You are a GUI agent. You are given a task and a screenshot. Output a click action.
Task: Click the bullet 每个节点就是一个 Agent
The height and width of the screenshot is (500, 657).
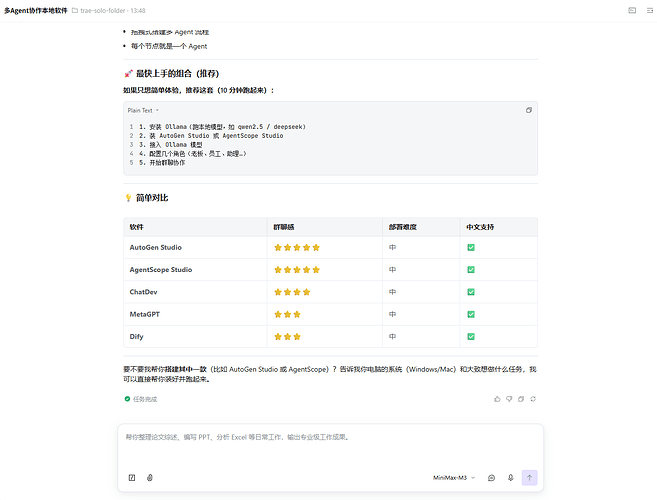(169, 46)
